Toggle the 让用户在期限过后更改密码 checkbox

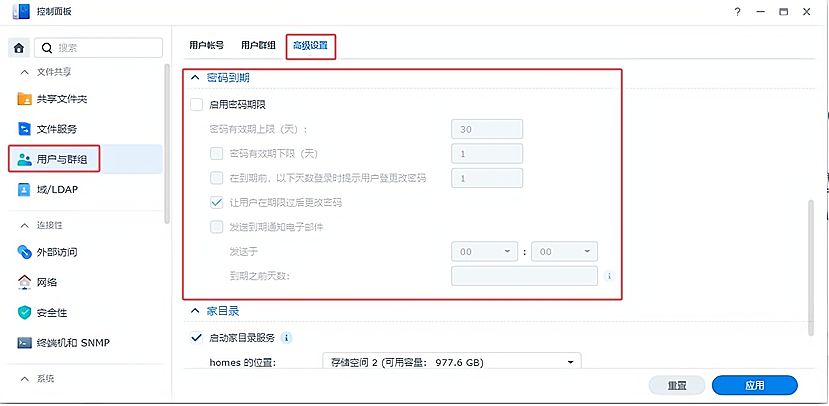(216, 202)
